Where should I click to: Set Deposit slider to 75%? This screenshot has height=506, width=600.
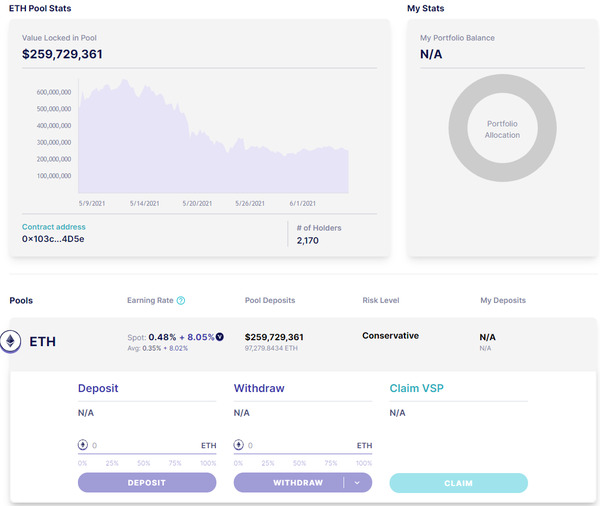pyautogui.click(x=175, y=463)
